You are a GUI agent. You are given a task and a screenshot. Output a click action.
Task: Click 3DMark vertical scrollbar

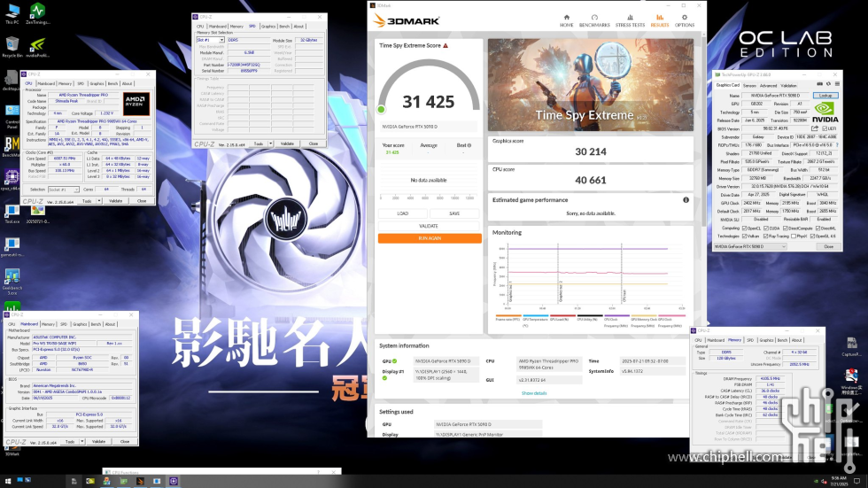click(703, 132)
